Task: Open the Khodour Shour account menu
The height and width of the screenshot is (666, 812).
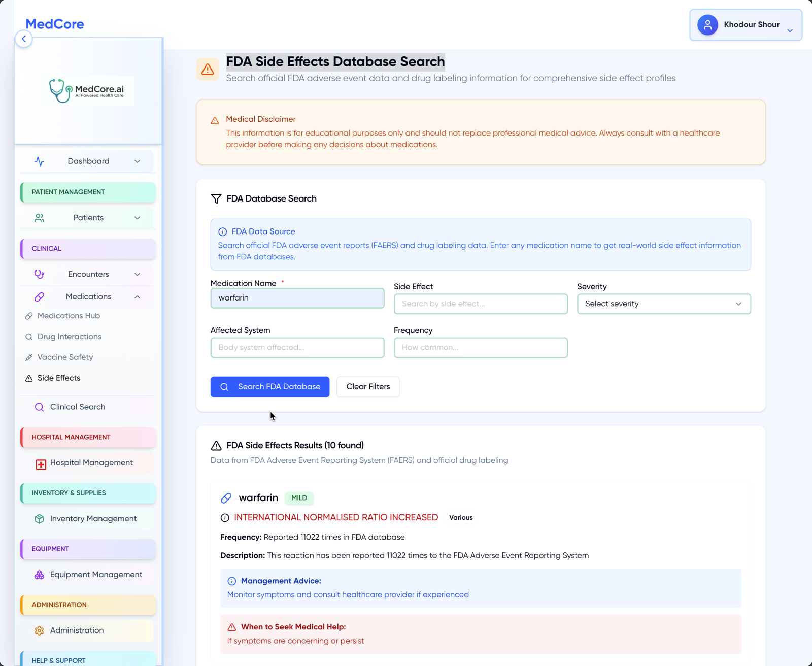Action: (x=746, y=25)
